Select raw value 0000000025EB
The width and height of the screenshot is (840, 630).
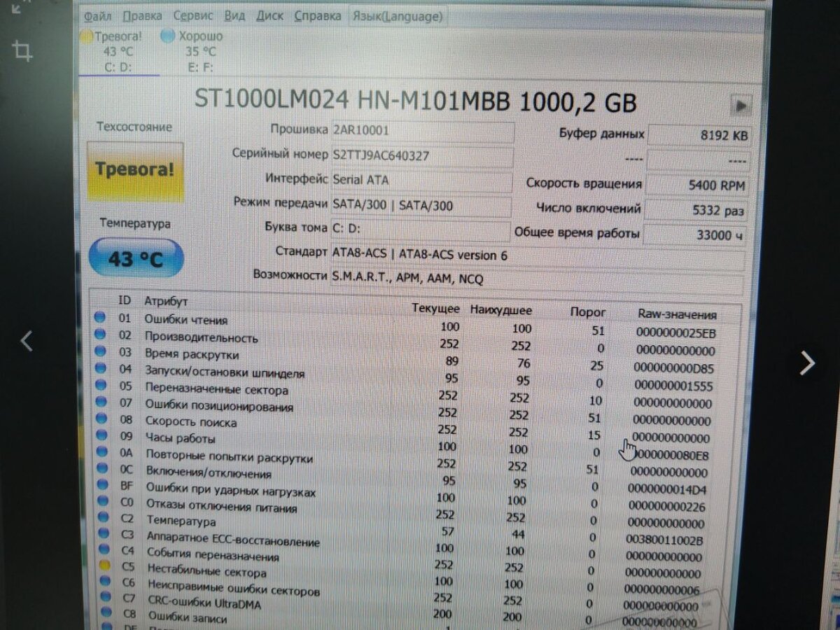point(675,332)
